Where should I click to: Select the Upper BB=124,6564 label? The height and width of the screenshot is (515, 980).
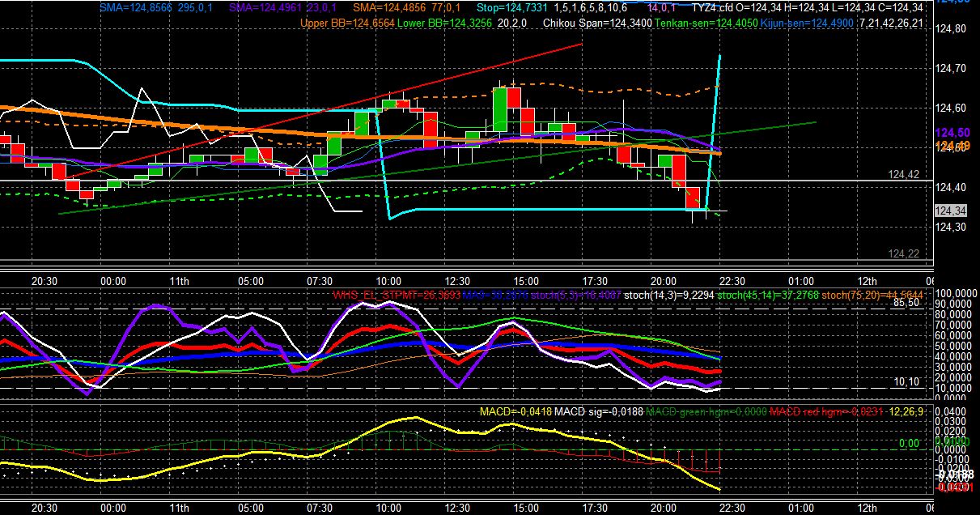coord(346,23)
